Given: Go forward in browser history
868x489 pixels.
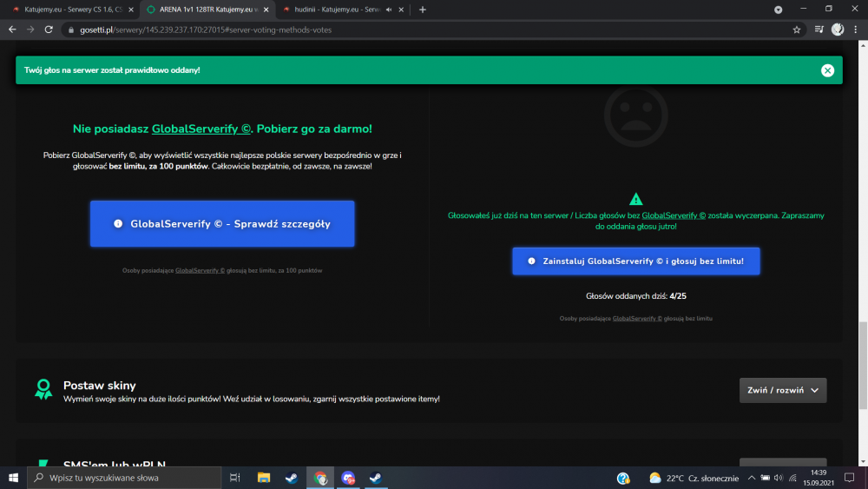Looking at the screenshot, I should click(30, 30).
